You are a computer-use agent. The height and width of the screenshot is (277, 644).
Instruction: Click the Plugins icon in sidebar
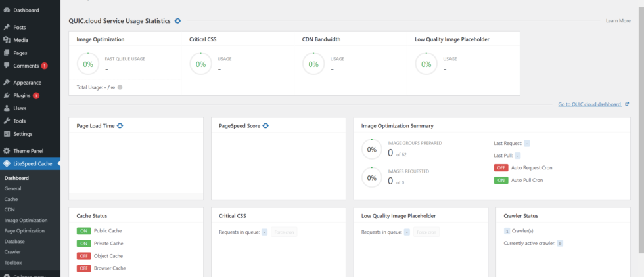(7, 95)
